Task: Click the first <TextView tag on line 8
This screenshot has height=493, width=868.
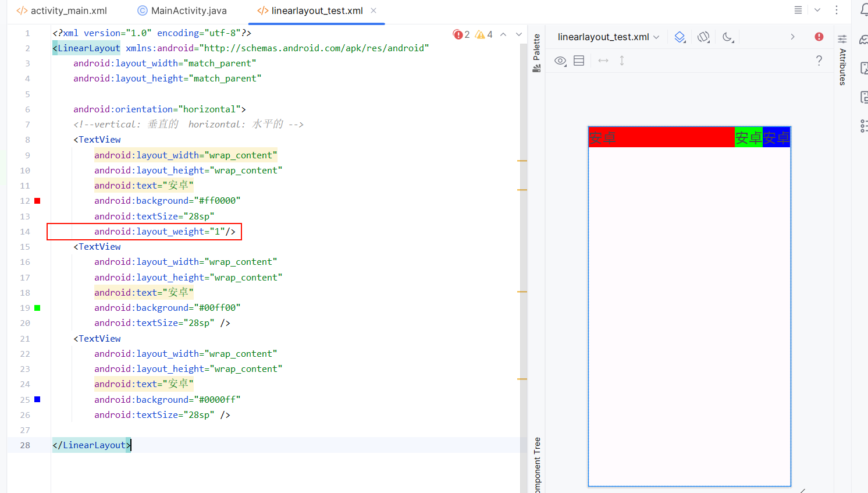Action: [97, 140]
